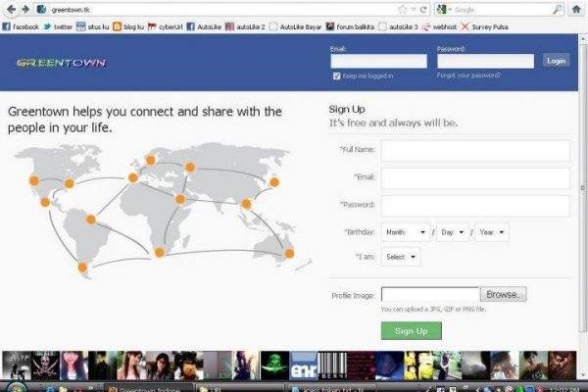Viewport: 588px width, 392px height.
Task: Click the home icon in browser toolbar
Action: click(576, 9)
